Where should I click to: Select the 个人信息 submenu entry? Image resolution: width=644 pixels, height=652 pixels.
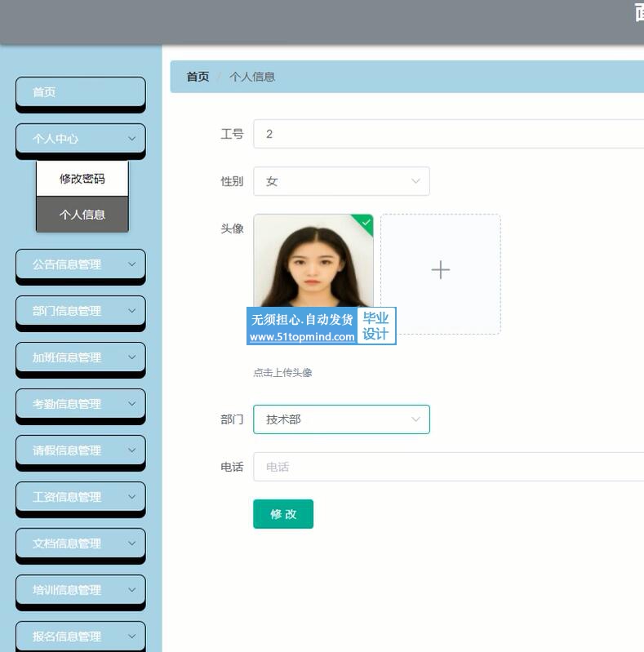click(x=82, y=215)
